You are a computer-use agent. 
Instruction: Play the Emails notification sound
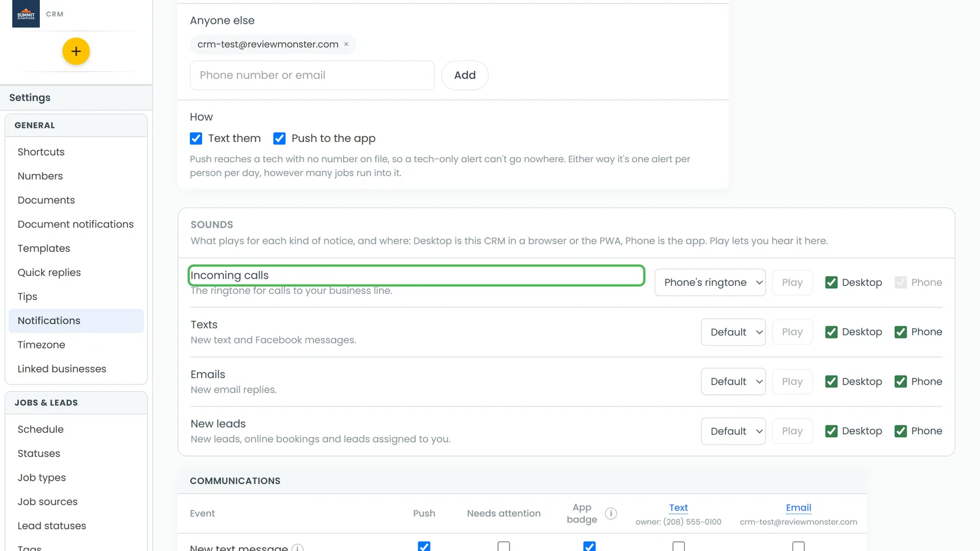(792, 381)
